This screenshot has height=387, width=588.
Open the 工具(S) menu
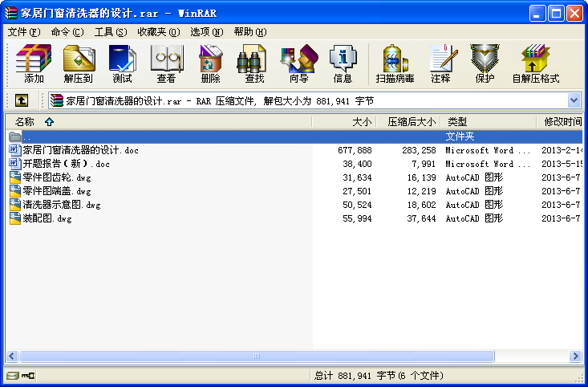[110, 32]
